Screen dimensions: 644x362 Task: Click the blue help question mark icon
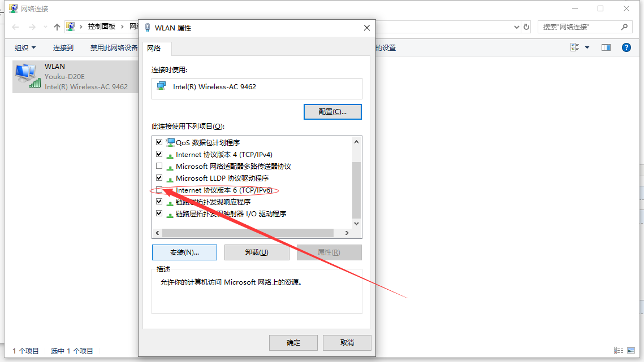pos(626,47)
